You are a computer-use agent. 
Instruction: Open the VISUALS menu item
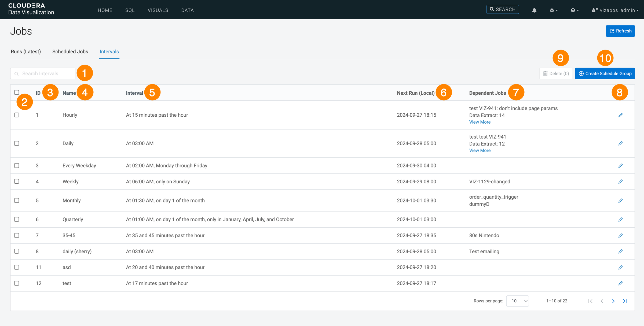[158, 10]
